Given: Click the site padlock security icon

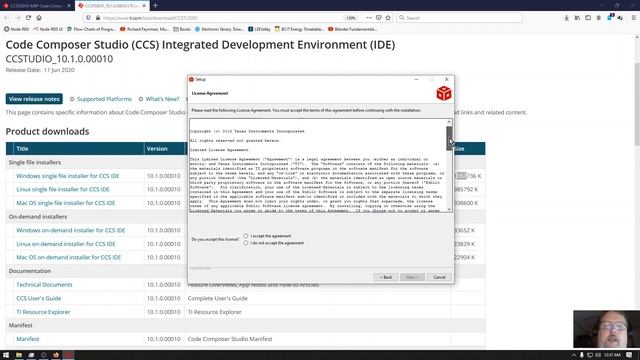Looking at the screenshot, I should click(98, 18).
